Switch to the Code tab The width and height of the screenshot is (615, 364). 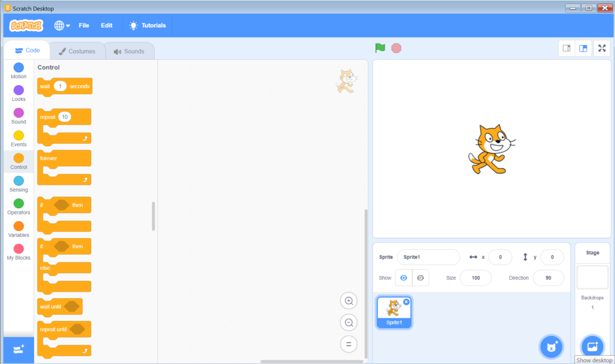click(27, 50)
